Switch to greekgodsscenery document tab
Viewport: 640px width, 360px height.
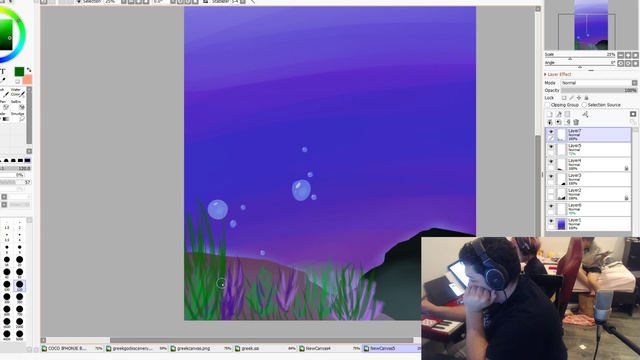(x=136, y=349)
